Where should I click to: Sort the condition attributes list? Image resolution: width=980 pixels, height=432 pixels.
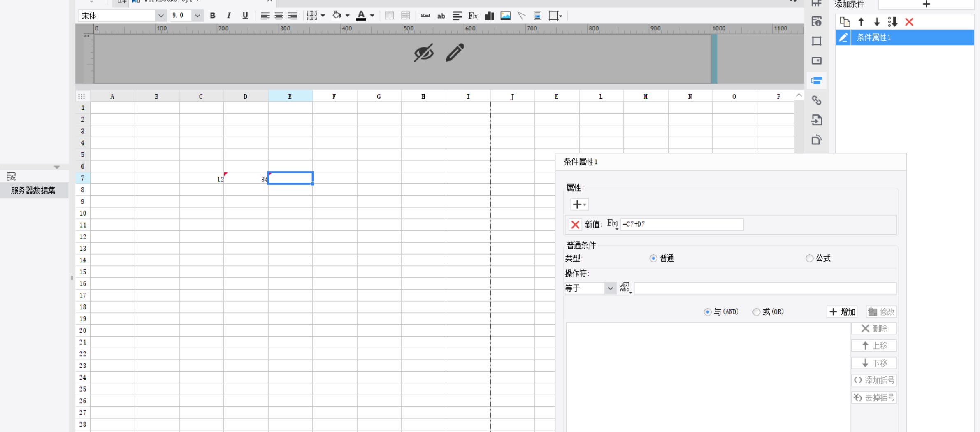893,22
